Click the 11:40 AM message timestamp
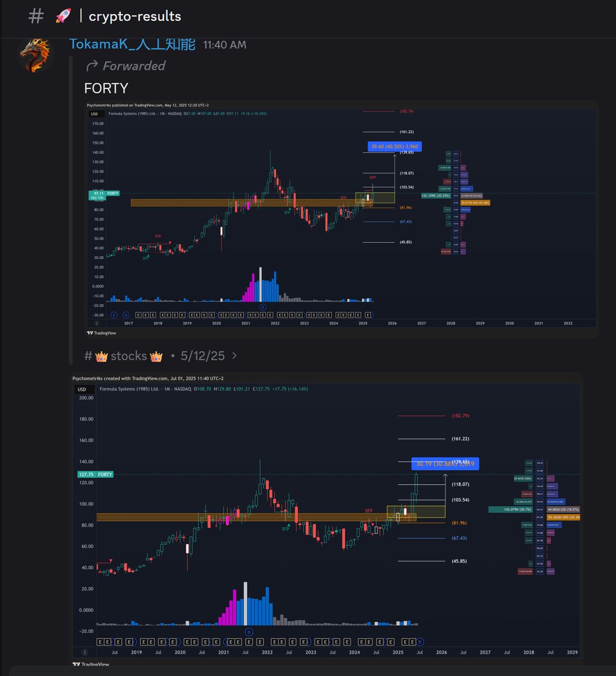The image size is (616, 676). click(x=225, y=45)
